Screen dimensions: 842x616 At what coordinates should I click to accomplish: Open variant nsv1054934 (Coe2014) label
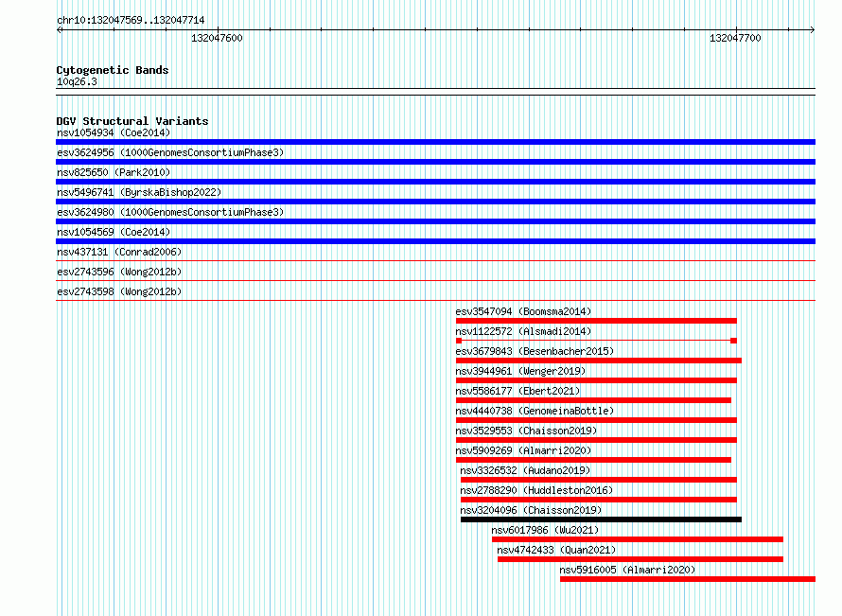pos(114,132)
